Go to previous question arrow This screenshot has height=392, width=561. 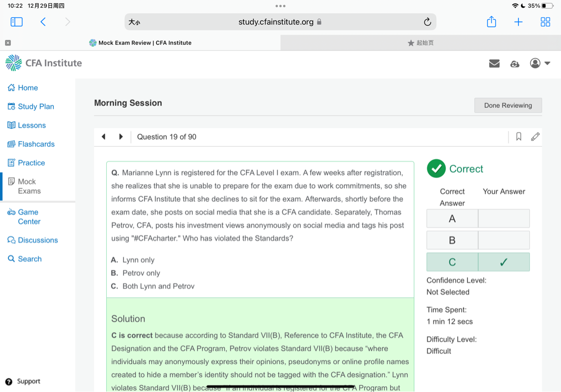click(x=104, y=137)
